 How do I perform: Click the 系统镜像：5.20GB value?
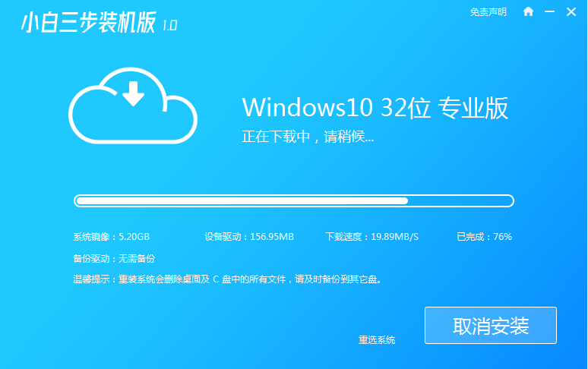click(x=112, y=237)
